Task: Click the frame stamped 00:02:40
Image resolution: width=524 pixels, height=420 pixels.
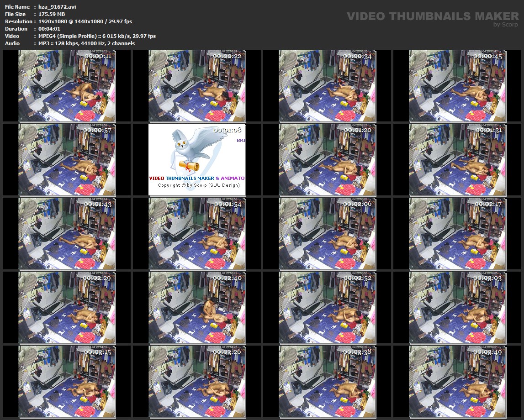Action: click(197, 308)
